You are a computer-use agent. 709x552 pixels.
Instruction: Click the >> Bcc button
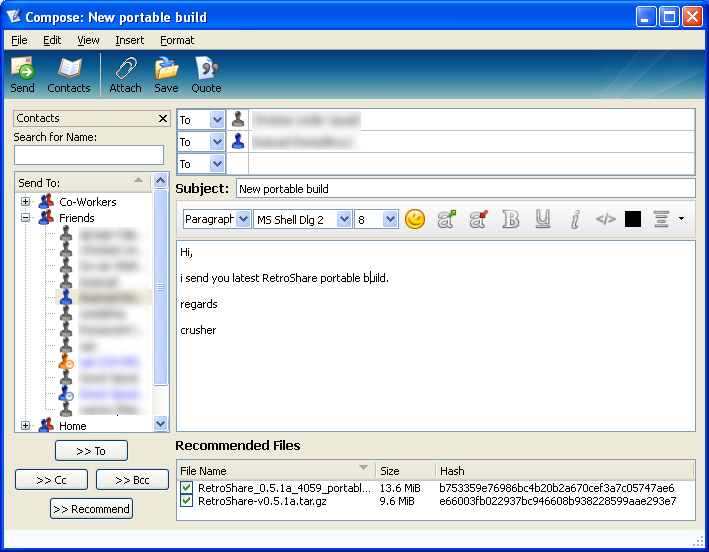click(132, 480)
